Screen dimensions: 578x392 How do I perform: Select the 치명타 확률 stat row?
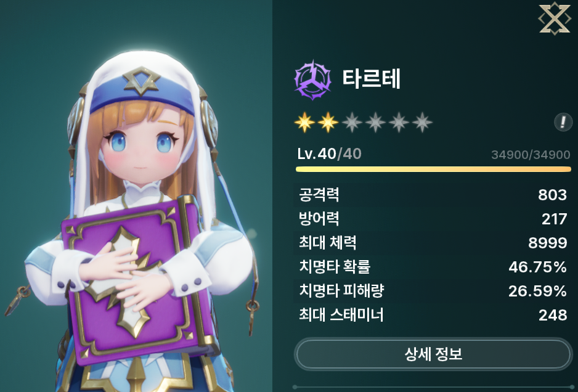[x=433, y=267]
